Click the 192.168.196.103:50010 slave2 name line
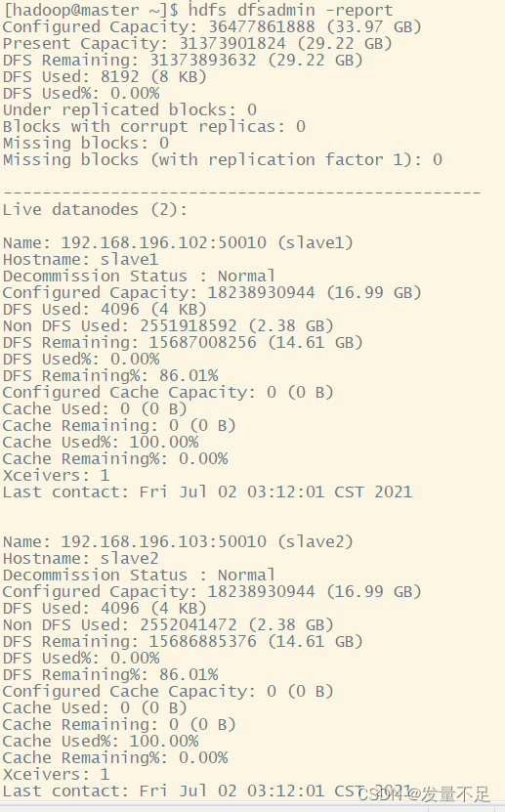Image resolution: width=505 pixels, height=812 pixels. tap(178, 541)
